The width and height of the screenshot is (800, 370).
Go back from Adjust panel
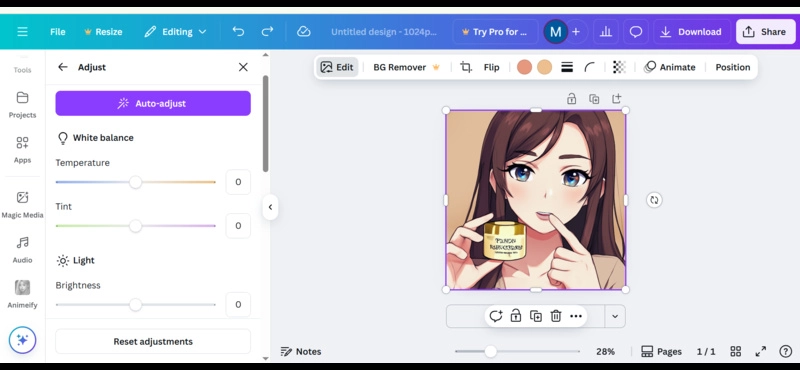click(63, 67)
